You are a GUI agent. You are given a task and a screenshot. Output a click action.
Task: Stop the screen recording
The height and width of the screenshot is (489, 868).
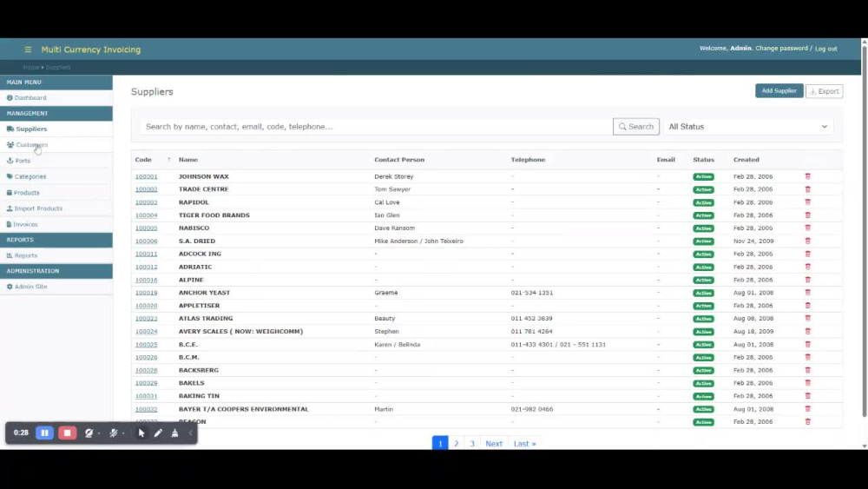click(x=67, y=433)
